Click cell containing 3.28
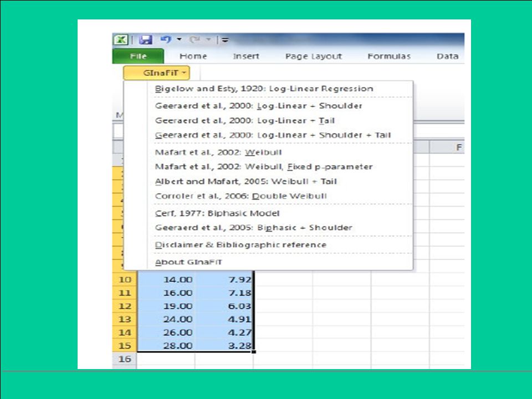 pyautogui.click(x=224, y=345)
